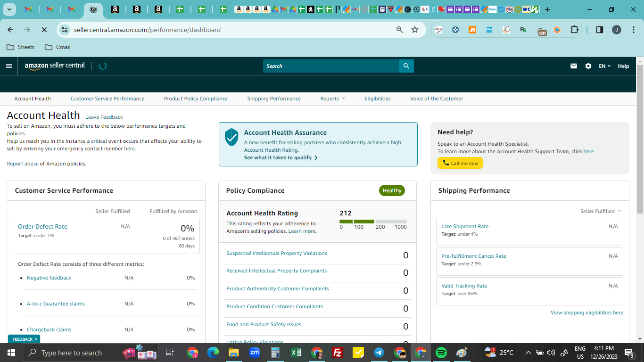Expand the Chrome tab search dropdown
Viewport: 644px width, 362px height.
(9, 9)
